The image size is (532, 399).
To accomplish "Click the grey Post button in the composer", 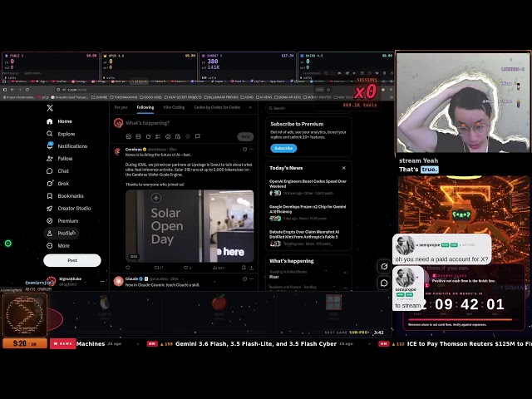I will pos(245,136).
